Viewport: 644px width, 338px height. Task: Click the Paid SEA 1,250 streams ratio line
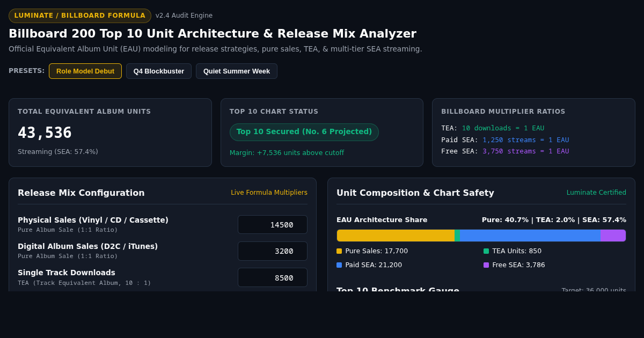[x=505, y=140]
